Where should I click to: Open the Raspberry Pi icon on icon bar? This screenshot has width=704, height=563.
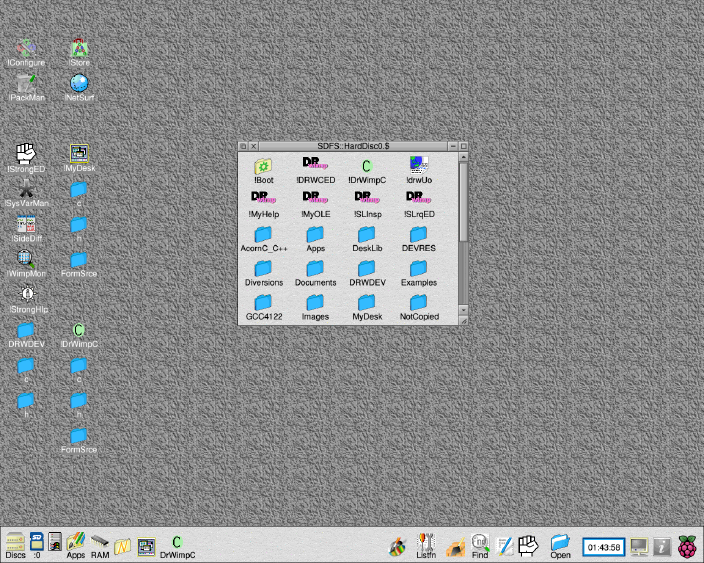tap(687, 546)
